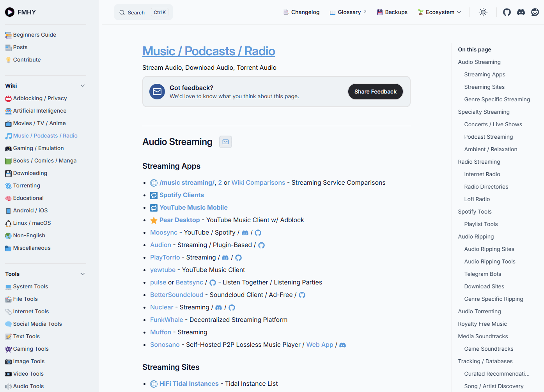Open BetterSoundcloud's GitHub icon link
The image size is (544, 392).
point(302,295)
